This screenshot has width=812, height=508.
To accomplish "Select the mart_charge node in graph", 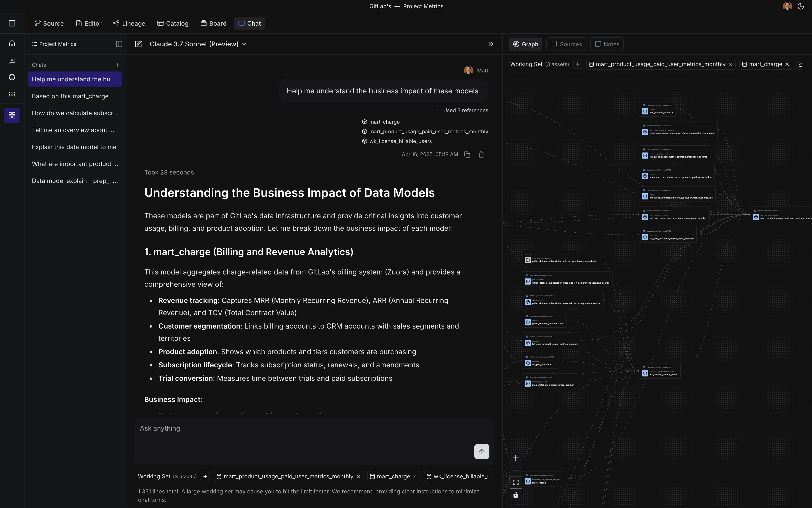I will 543,480.
